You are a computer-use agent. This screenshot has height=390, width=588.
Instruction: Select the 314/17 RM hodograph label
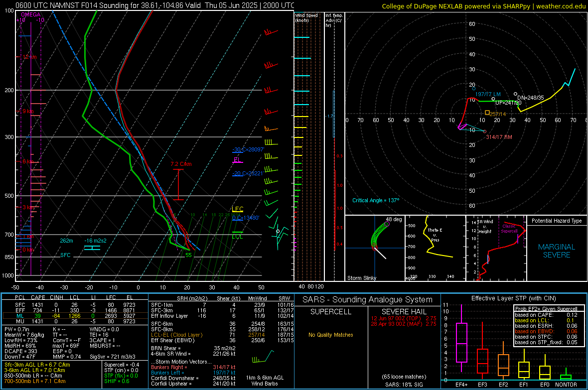coord(499,137)
